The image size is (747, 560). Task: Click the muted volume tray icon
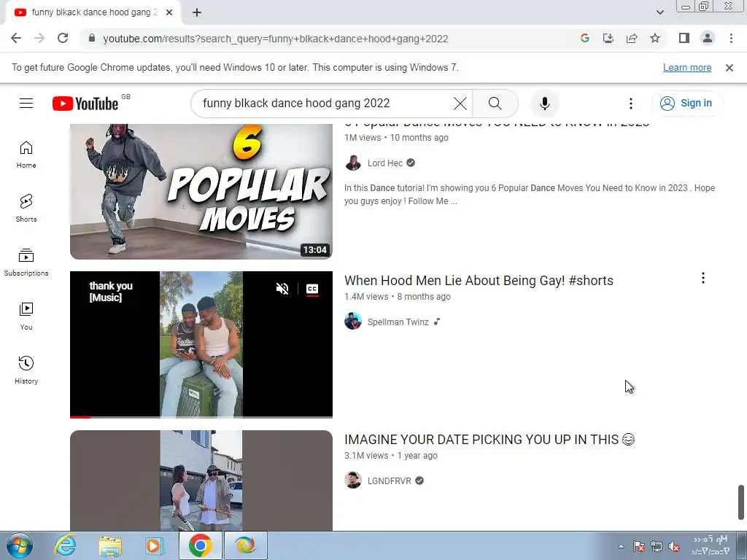click(x=674, y=547)
